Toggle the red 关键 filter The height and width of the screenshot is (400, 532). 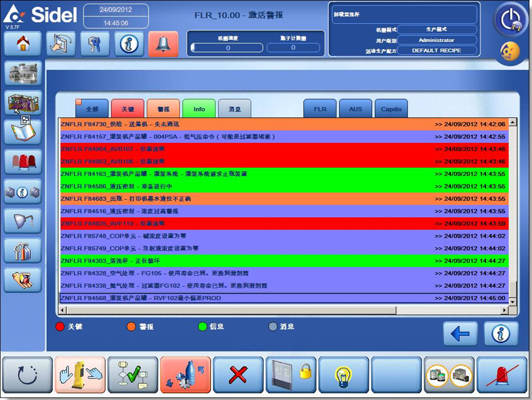pyautogui.click(x=127, y=109)
